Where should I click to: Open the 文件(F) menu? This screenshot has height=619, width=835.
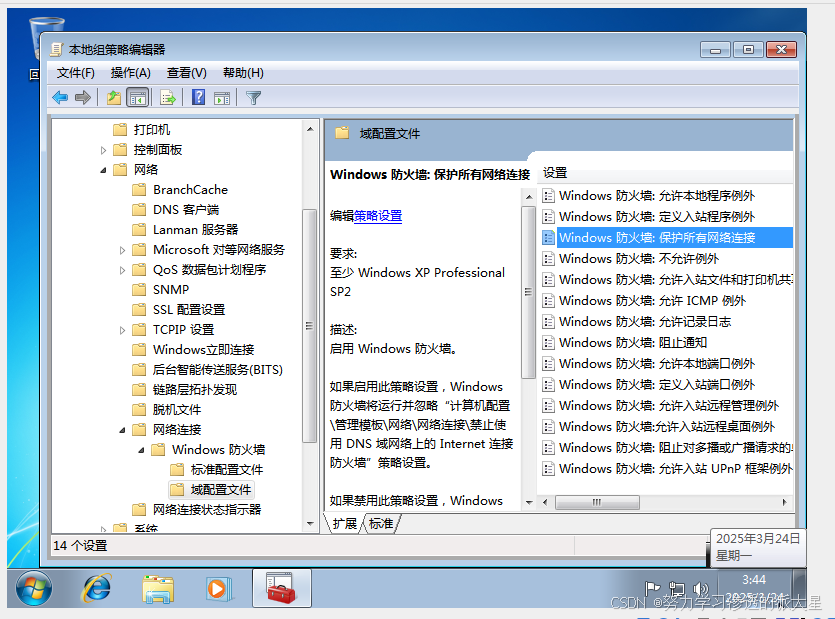pyautogui.click(x=76, y=73)
